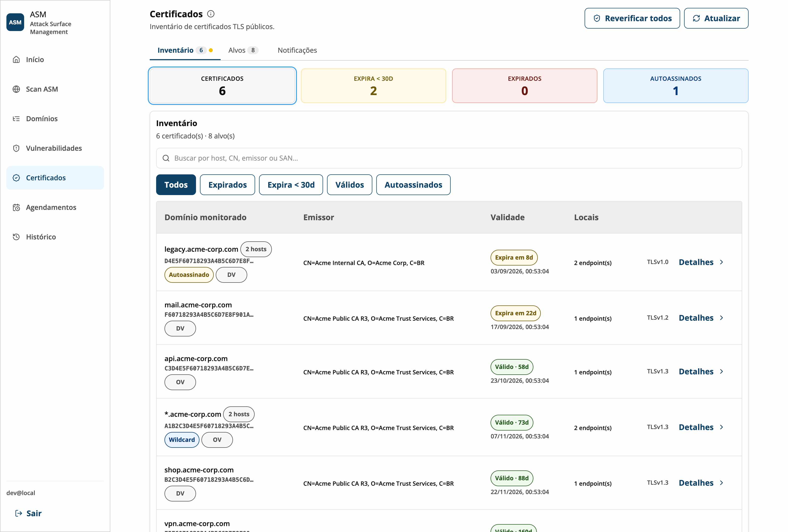Screen dimensions: 788x532
Task: Click the 2 hosts badge beside legacy.acme-corp.com
Action: pos(256,249)
